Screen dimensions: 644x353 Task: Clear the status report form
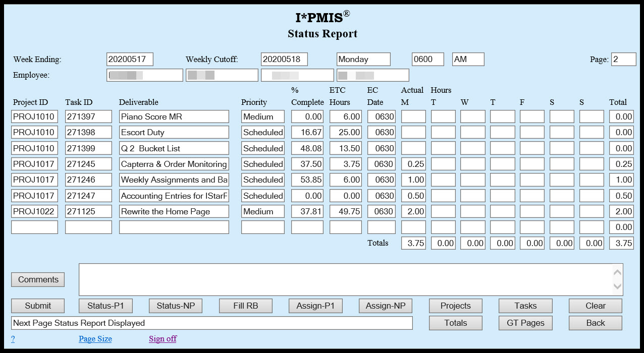pos(595,306)
